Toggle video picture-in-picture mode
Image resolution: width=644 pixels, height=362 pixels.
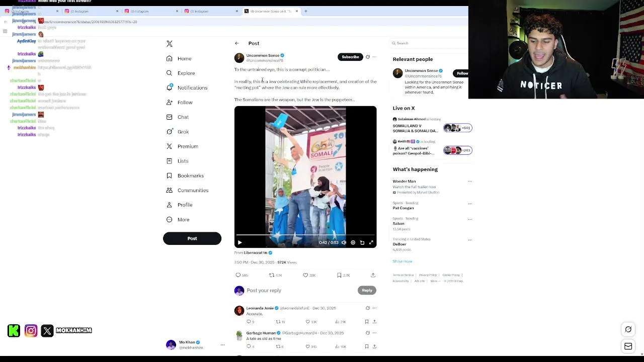(x=362, y=242)
